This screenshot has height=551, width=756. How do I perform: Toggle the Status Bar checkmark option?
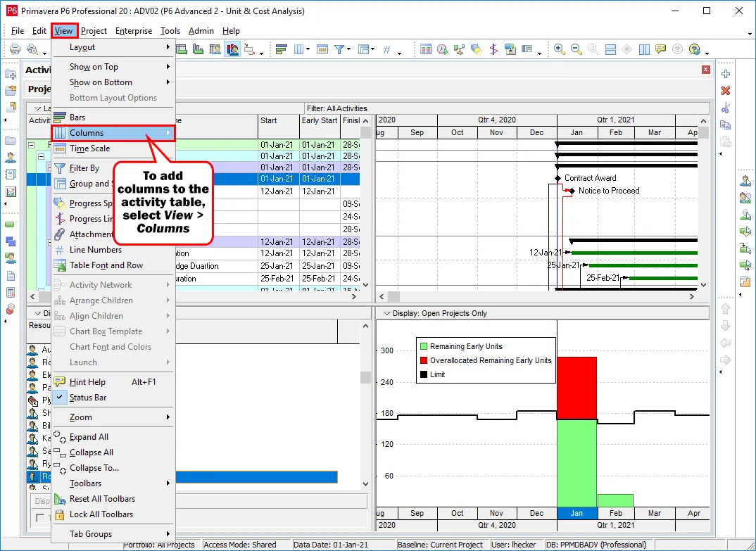click(x=88, y=398)
